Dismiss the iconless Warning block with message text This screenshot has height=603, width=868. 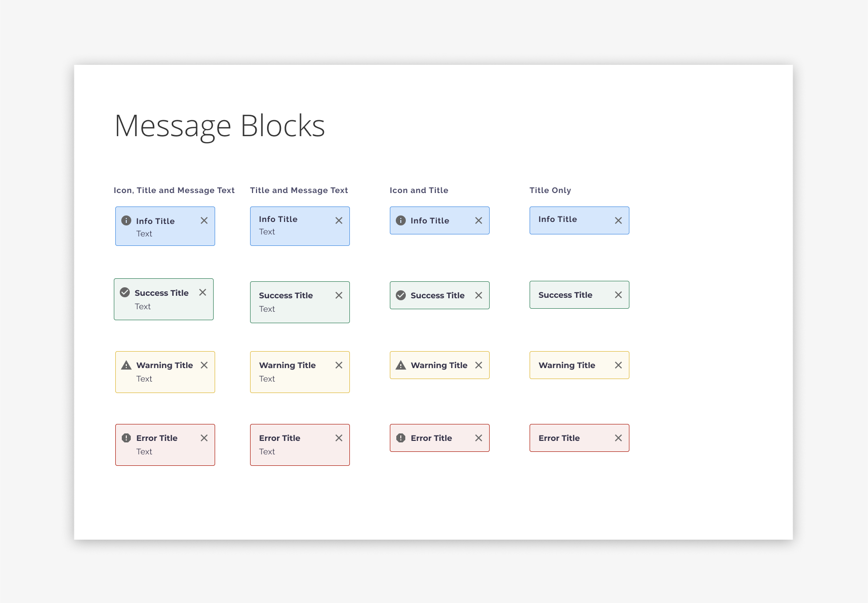339,365
